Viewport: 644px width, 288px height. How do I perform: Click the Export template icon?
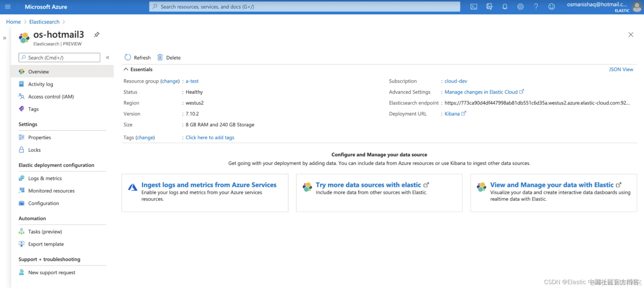coord(22,244)
